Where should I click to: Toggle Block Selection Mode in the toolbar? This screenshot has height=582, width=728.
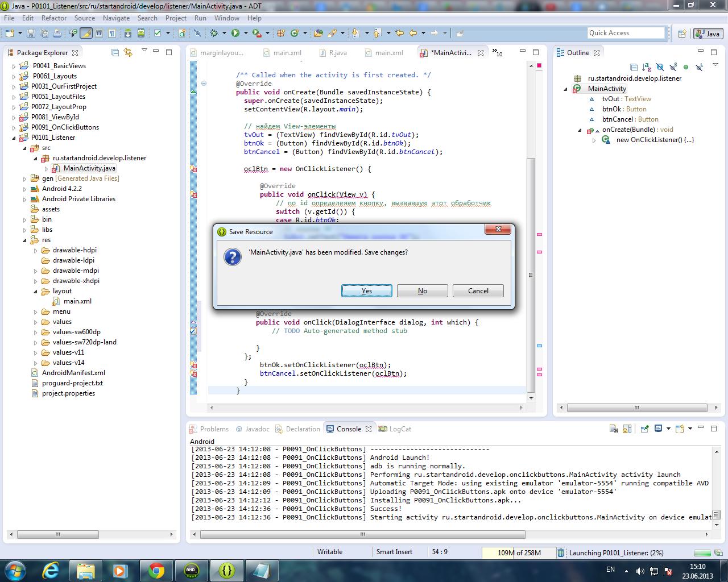[x=99, y=33]
